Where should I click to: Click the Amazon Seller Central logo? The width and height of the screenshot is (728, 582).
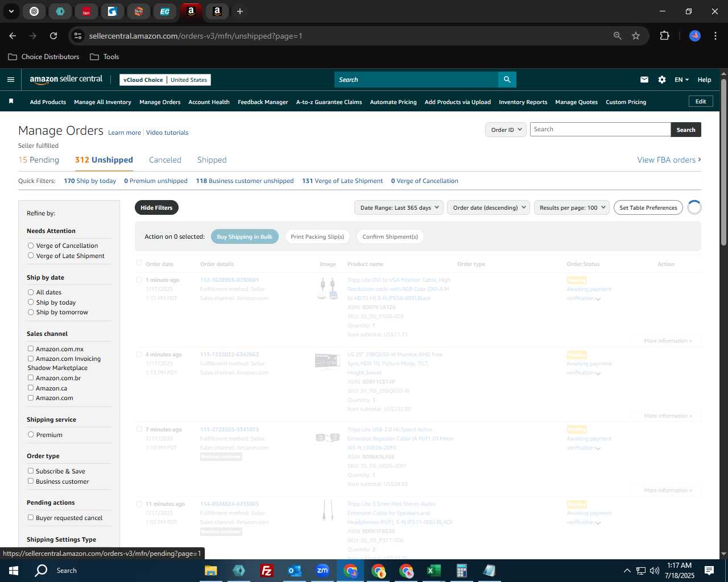(66, 80)
